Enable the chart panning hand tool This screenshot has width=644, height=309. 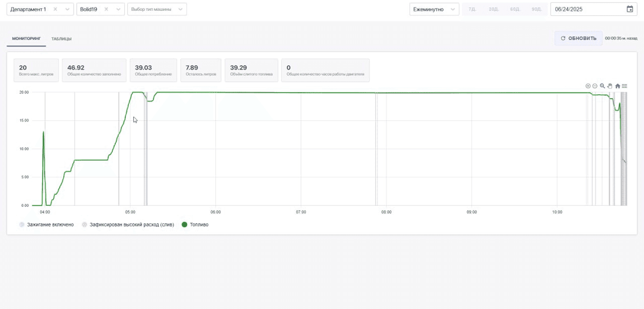[x=610, y=86]
